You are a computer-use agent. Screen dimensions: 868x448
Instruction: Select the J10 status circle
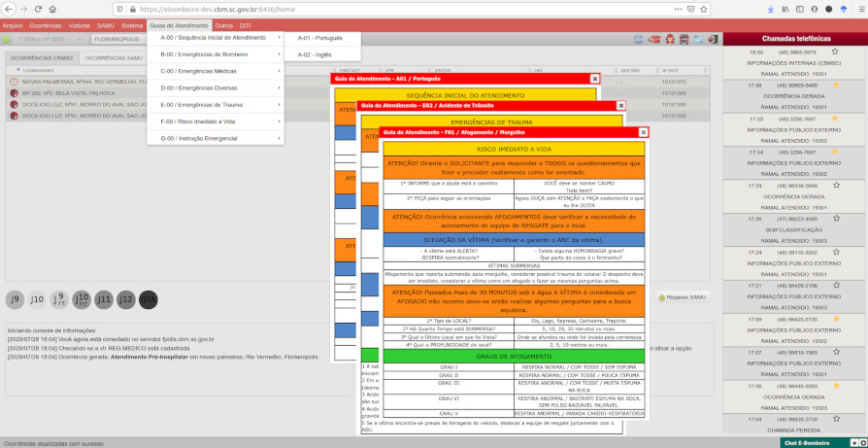37,299
